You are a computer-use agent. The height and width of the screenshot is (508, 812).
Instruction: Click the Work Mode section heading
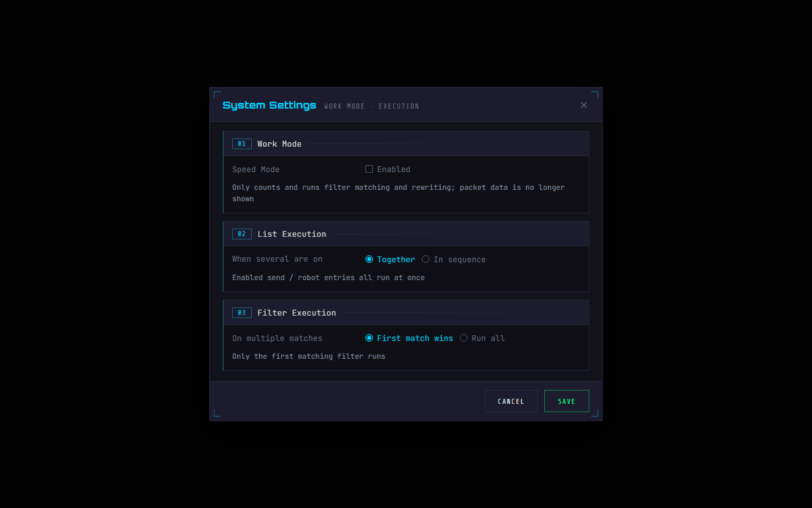280,144
